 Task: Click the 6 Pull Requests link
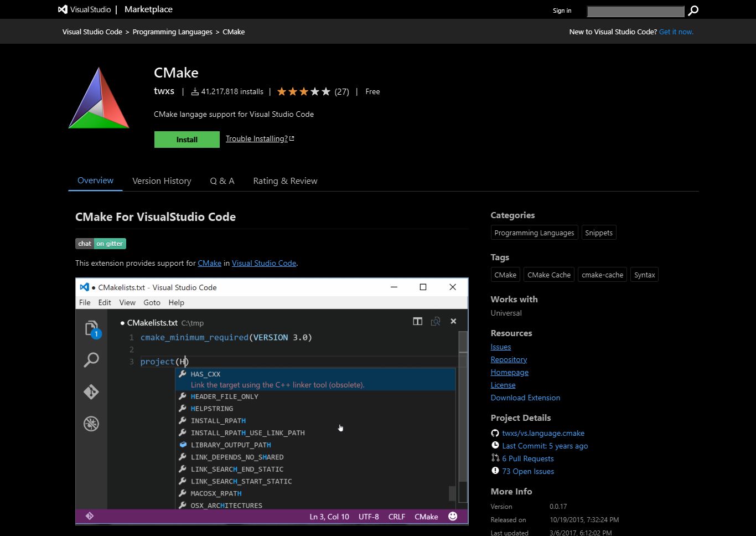(528, 458)
